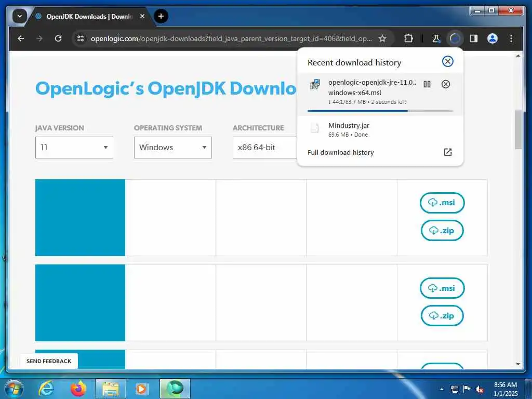
Task: Expand the Java Version dropdown
Action: pos(74,147)
